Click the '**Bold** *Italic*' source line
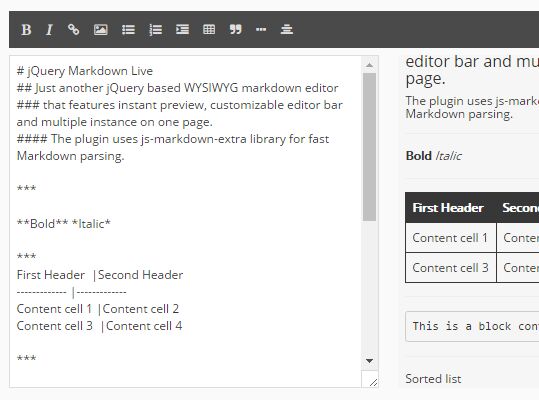The image size is (539, 400). [x=64, y=224]
